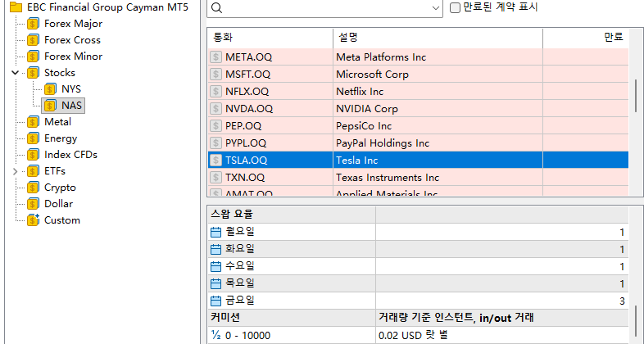Click the calendar icon next to 월요일
The height and width of the screenshot is (344, 644).
tap(216, 233)
